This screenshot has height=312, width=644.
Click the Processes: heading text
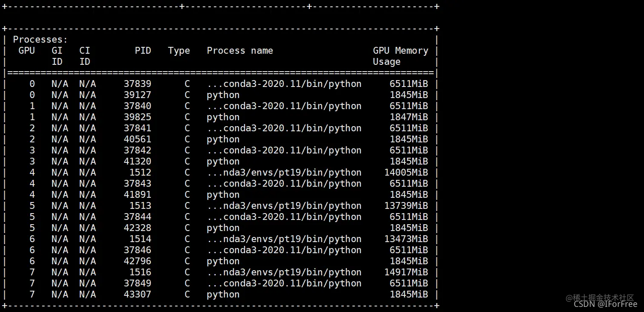tap(40, 40)
